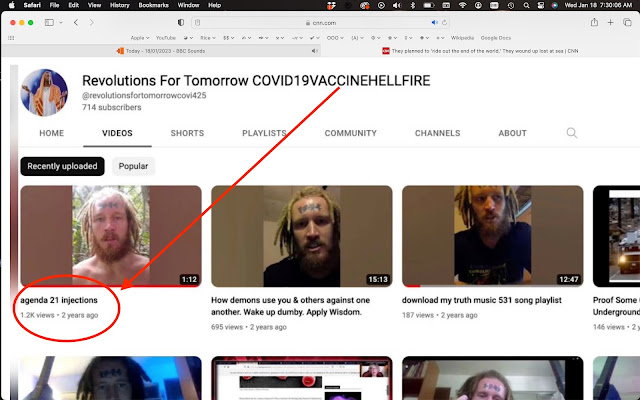Viewport: 640px width, 400px height.
Task: Open the privacy report shield icon
Action: [181, 22]
